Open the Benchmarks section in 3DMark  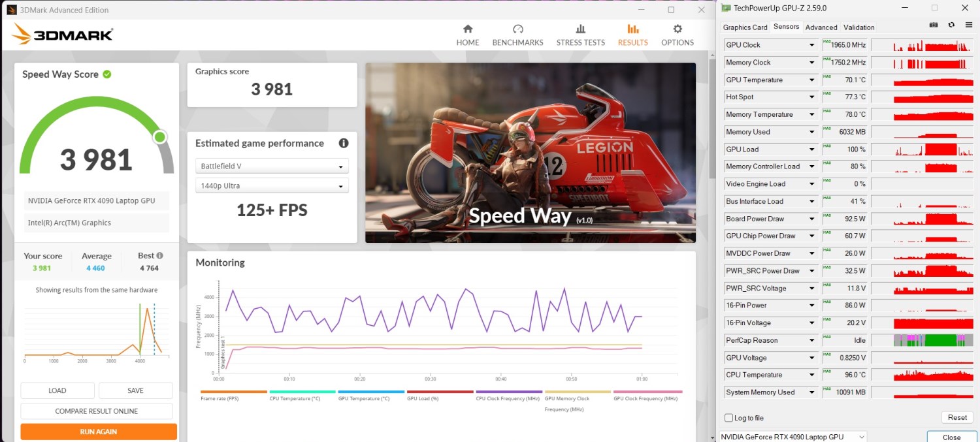click(518, 35)
